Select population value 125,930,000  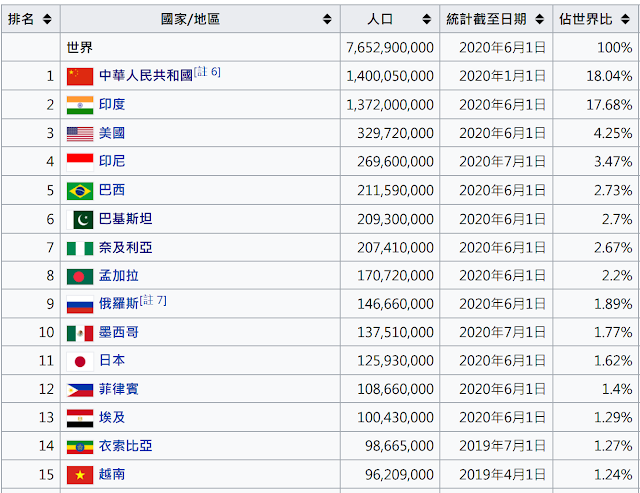[396, 361]
